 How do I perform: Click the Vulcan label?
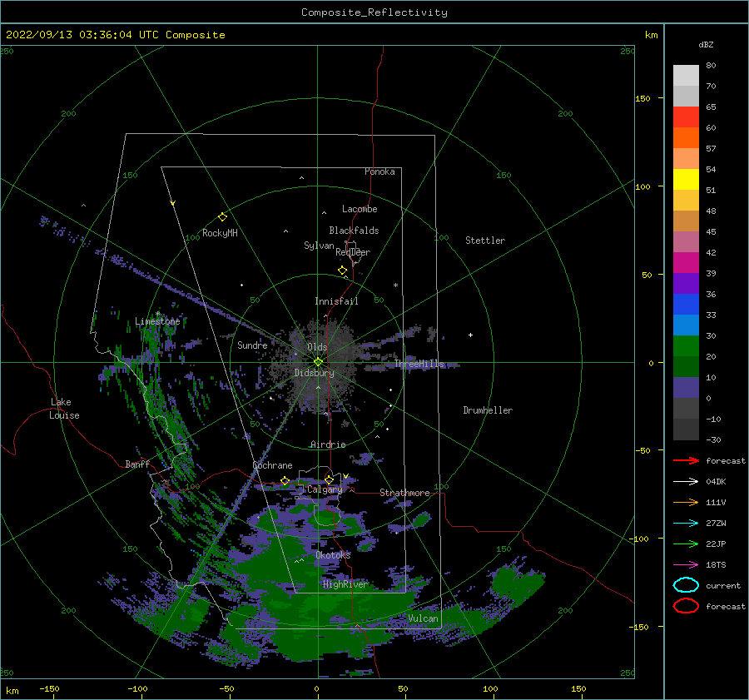click(x=423, y=618)
